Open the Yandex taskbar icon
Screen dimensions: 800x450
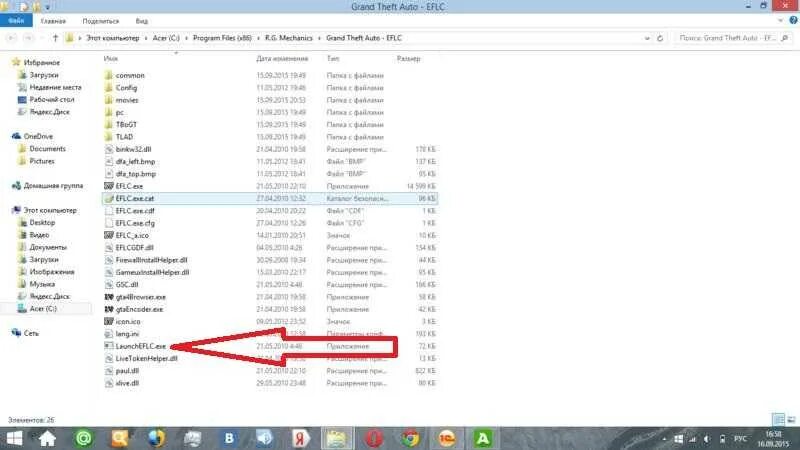[x=301, y=438]
